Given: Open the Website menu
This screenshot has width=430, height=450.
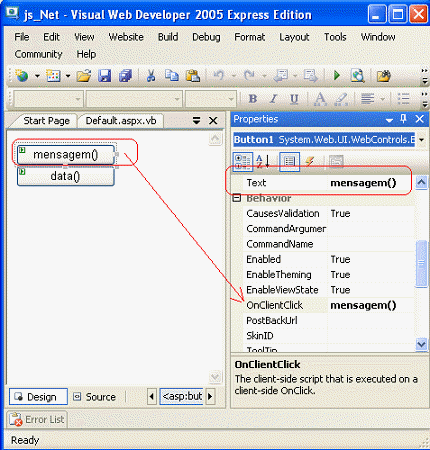Looking at the screenshot, I should click(x=126, y=37).
